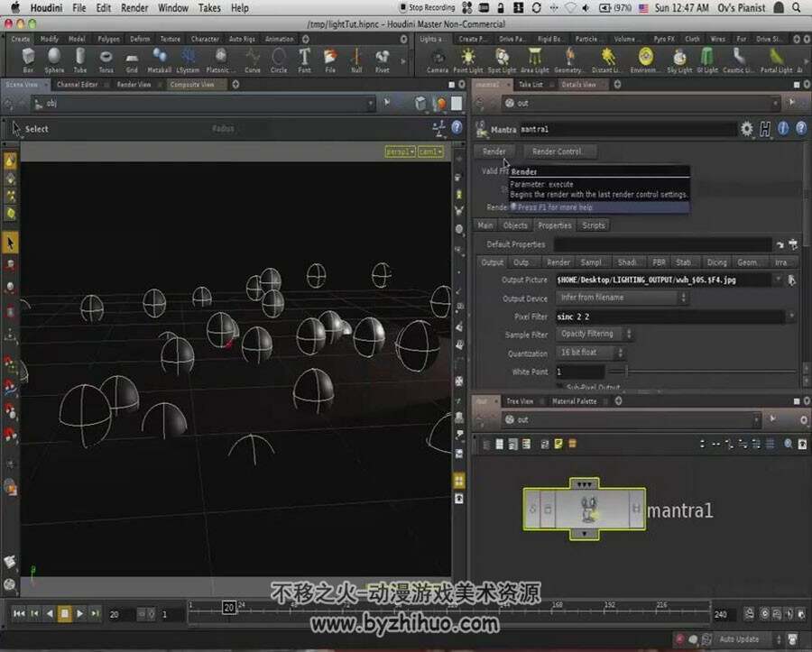Select the Tube shelf tool

pyautogui.click(x=80, y=60)
